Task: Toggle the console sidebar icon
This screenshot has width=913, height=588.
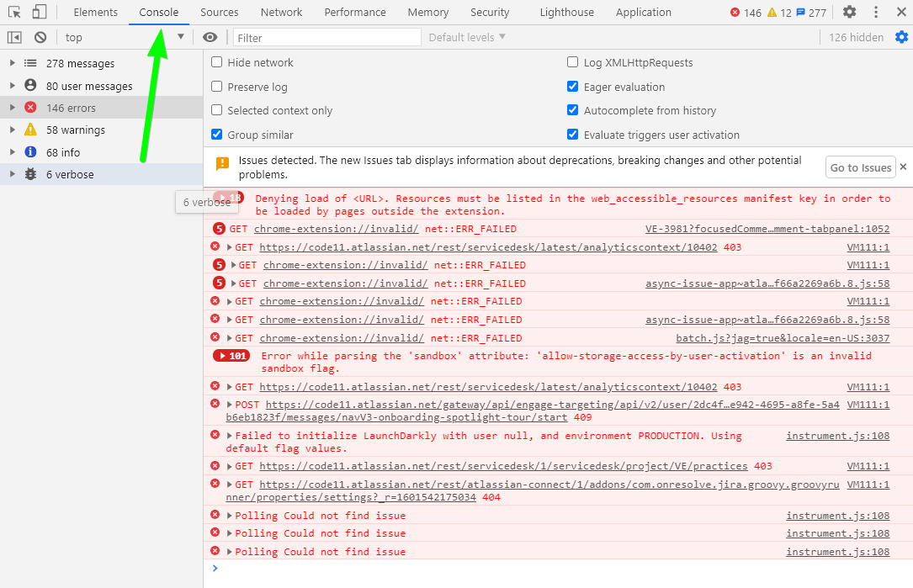Action: (14, 37)
